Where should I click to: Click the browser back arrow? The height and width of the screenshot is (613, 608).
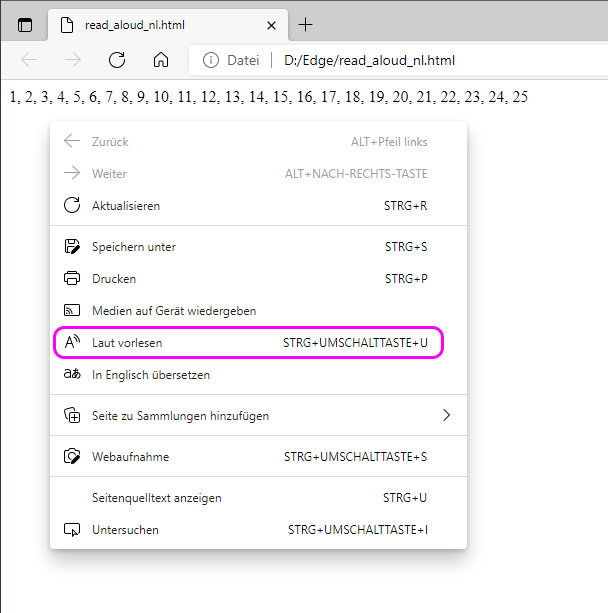29,60
